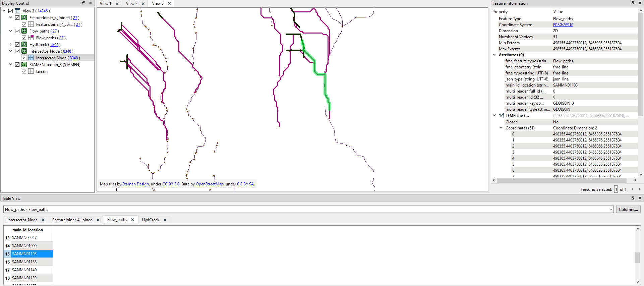Collapse the FeatureJoiner_4_Joined dataset node
Viewport: 644px width, 286px height.
[x=11, y=18]
